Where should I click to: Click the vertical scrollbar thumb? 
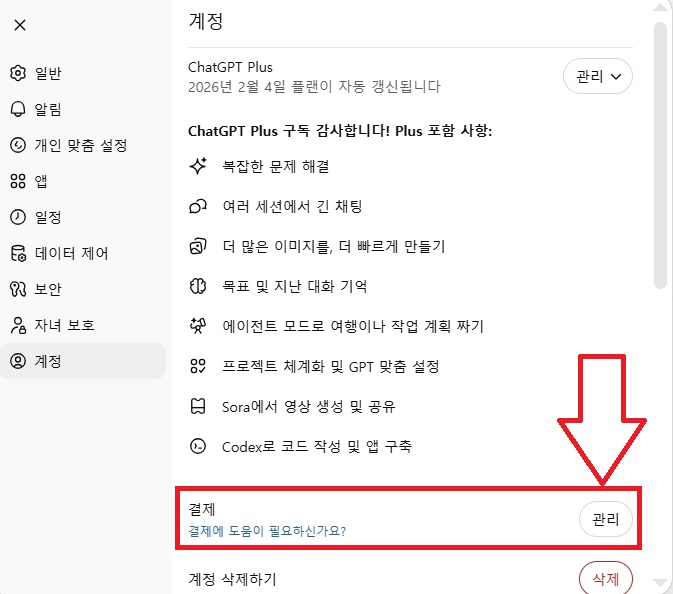(x=660, y=155)
